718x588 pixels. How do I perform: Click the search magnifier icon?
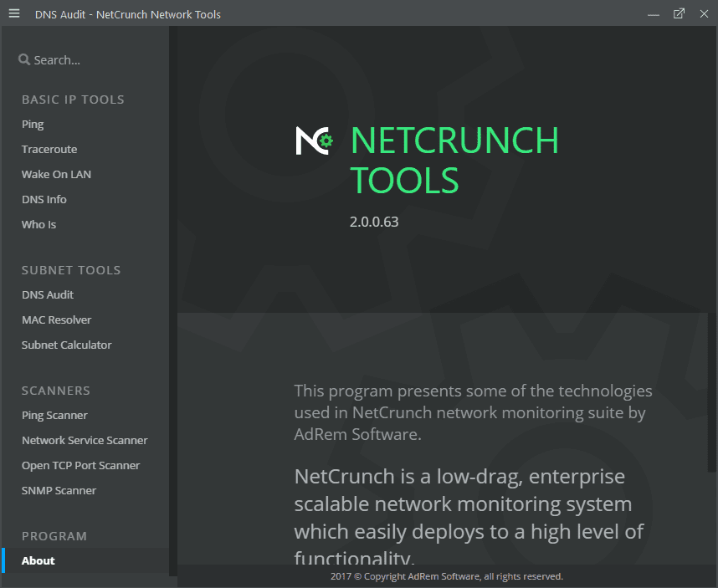tap(23, 59)
